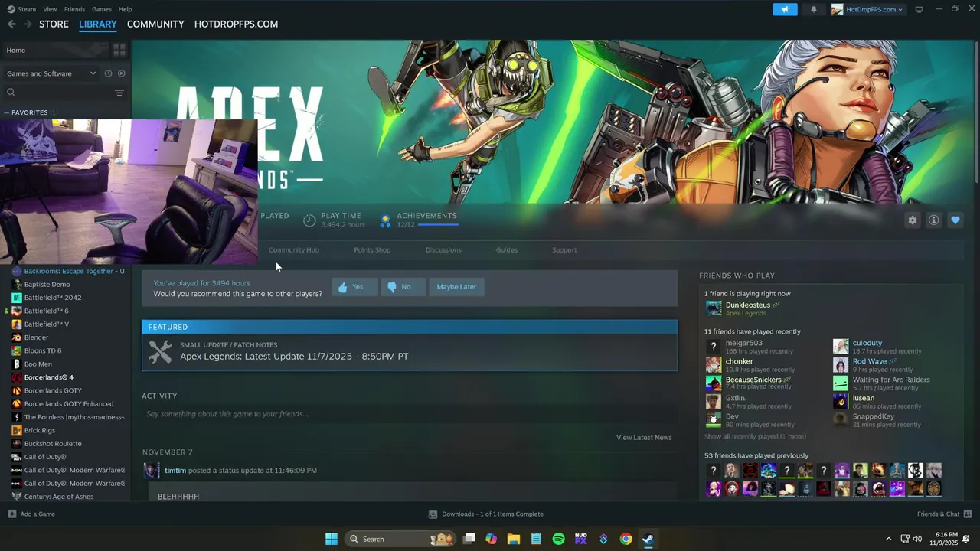This screenshot has width=980, height=551.
Task: Open Support link
Action: 564,250
